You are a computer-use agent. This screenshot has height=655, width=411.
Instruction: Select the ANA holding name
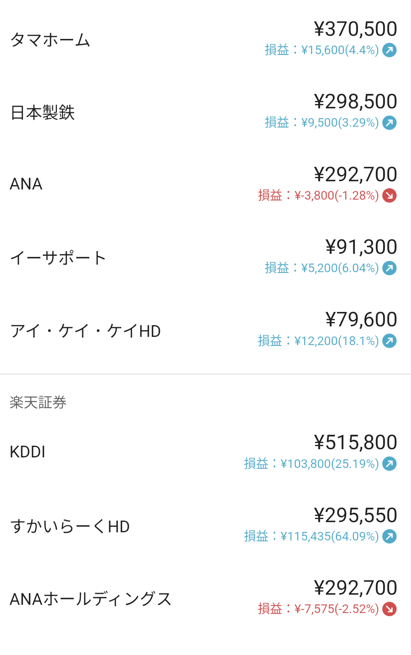(x=26, y=184)
